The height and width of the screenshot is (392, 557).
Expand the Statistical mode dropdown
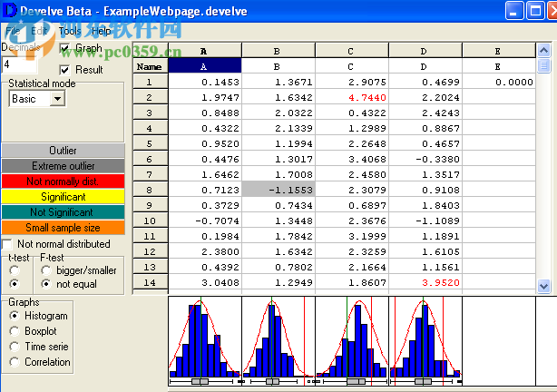pos(58,98)
